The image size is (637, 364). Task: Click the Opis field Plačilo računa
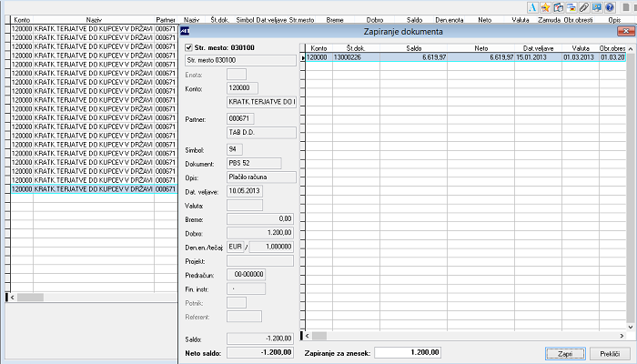click(x=262, y=177)
